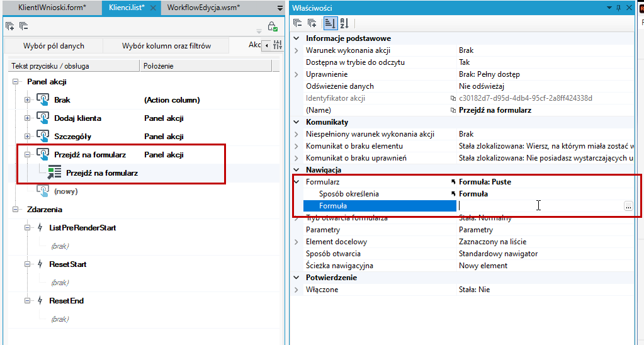The width and height of the screenshot is (644, 345).
Task: Collapse the Nawigacja category
Action: 297,169
